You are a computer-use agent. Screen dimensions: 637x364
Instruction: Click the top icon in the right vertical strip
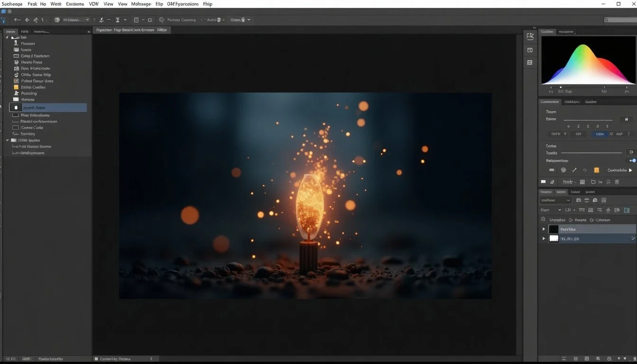pos(530,37)
